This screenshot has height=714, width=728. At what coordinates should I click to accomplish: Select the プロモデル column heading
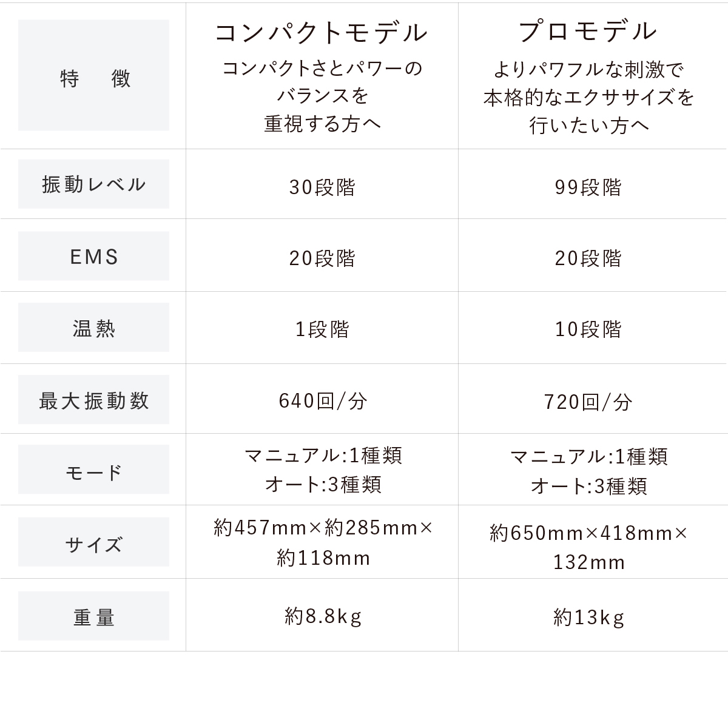(x=588, y=32)
